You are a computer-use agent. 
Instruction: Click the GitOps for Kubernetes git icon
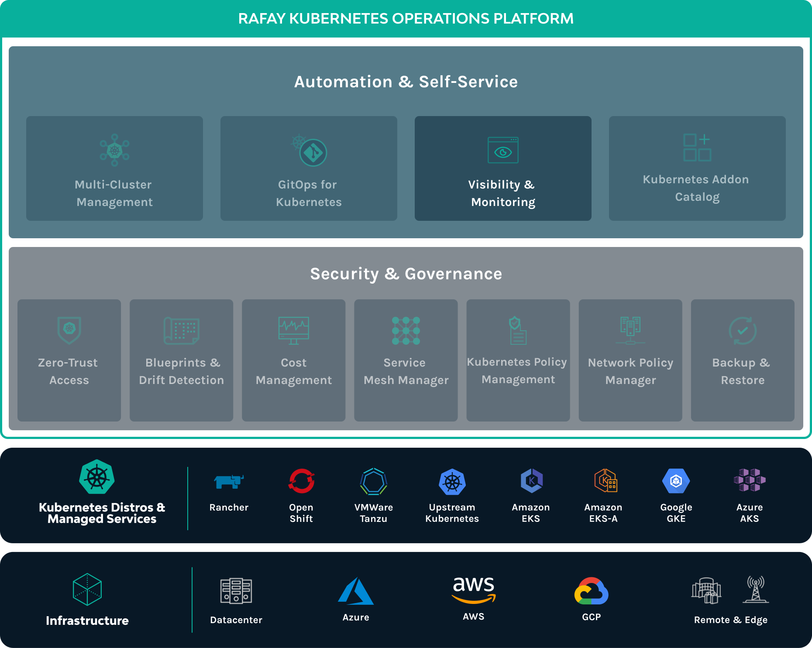point(310,150)
